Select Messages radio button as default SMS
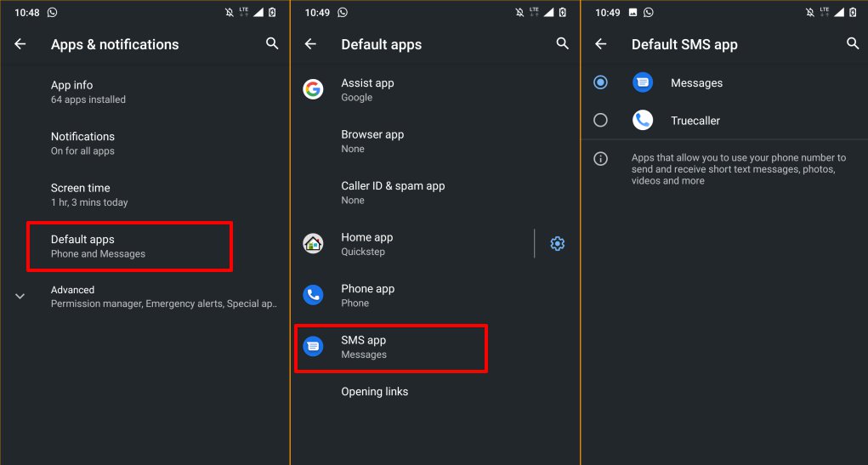The width and height of the screenshot is (868, 465). (x=601, y=82)
